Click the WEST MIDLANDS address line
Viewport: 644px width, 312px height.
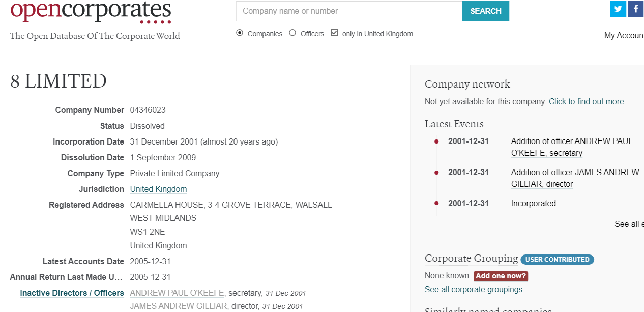pyautogui.click(x=163, y=218)
